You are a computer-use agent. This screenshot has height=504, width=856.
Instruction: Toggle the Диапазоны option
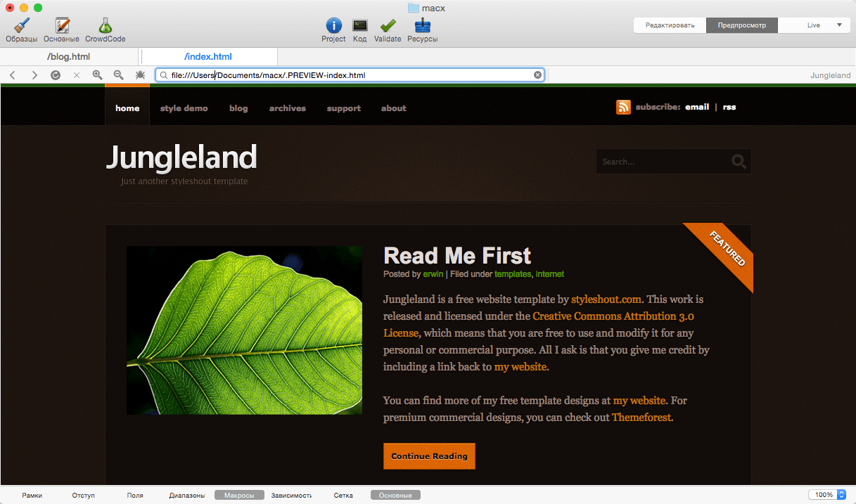(187, 496)
